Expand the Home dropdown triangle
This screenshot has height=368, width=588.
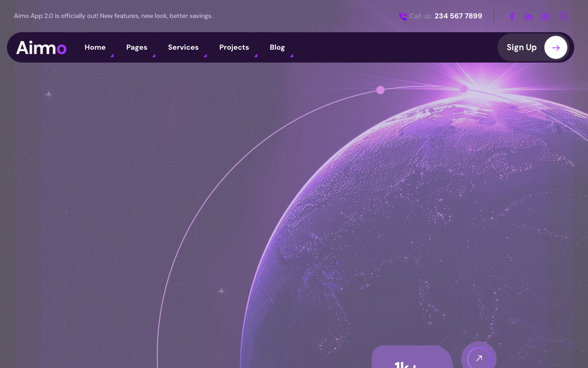(x=112, y=55)
